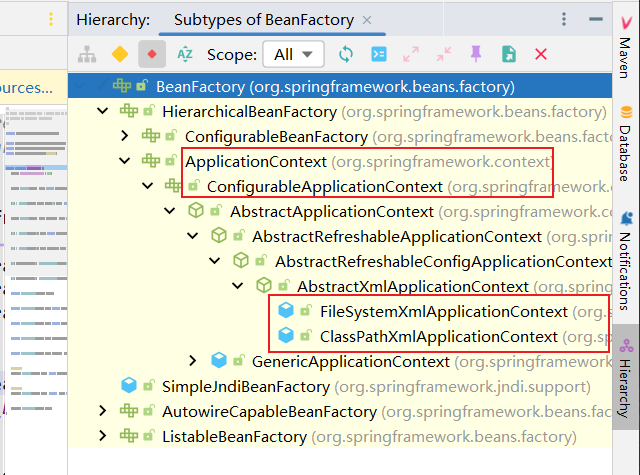
Task: Select ConfigurableBeanFactory in the tree
Action: point(276,137)
